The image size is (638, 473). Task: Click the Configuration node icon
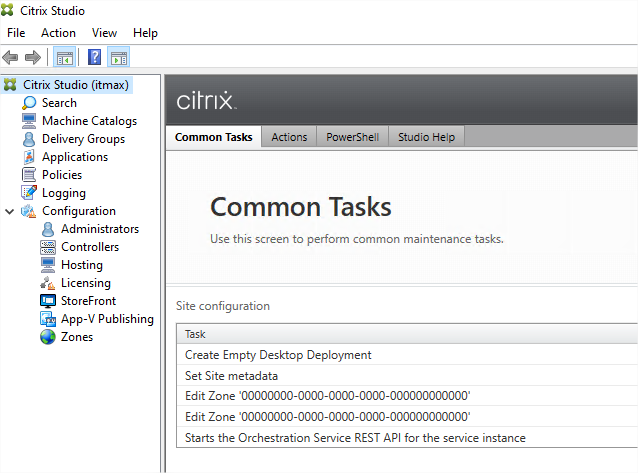[28, 211]
